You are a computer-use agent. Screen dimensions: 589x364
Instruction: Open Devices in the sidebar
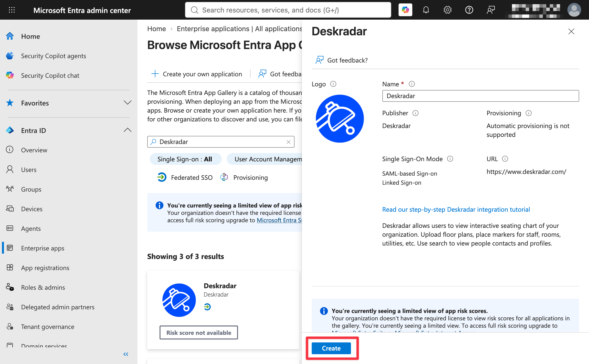click(32, 209)
